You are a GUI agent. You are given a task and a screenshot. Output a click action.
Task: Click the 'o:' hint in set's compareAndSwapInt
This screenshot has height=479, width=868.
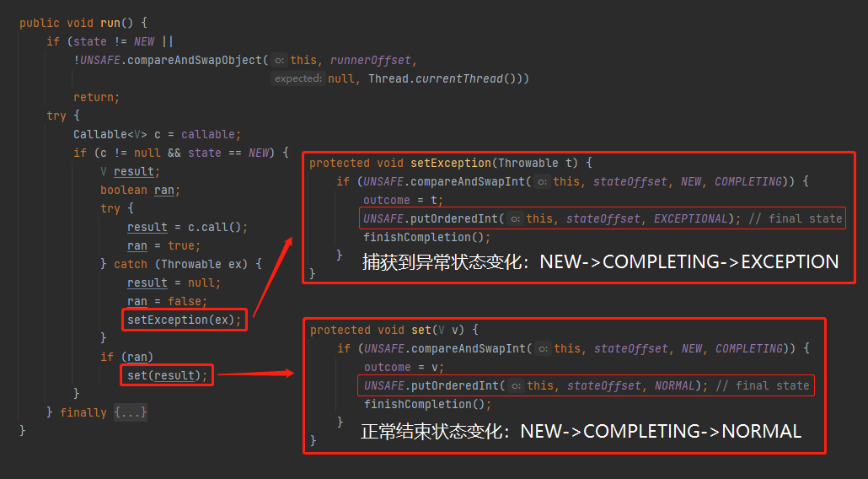click(x=544, y=349)
